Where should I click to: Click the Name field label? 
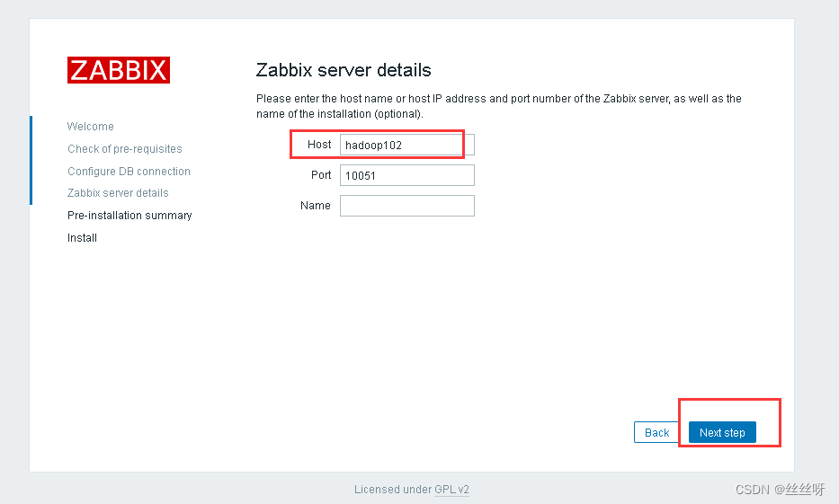click(316, 205)
